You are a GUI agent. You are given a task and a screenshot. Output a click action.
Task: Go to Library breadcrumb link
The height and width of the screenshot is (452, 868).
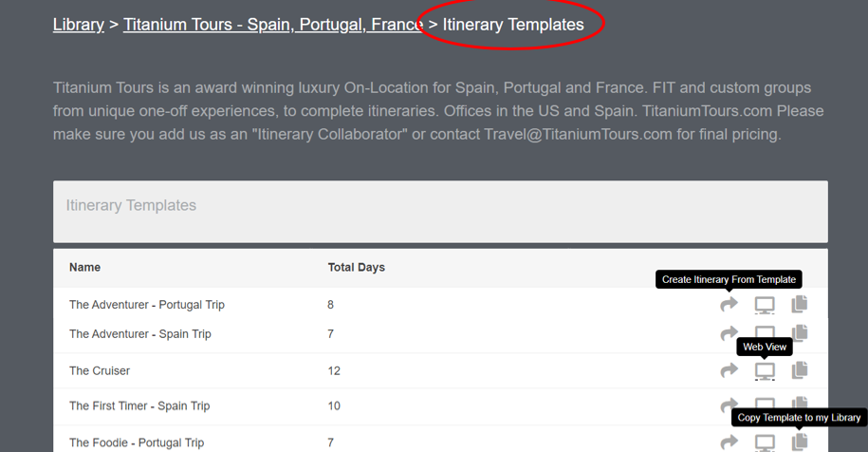click(x=79, y=25)
